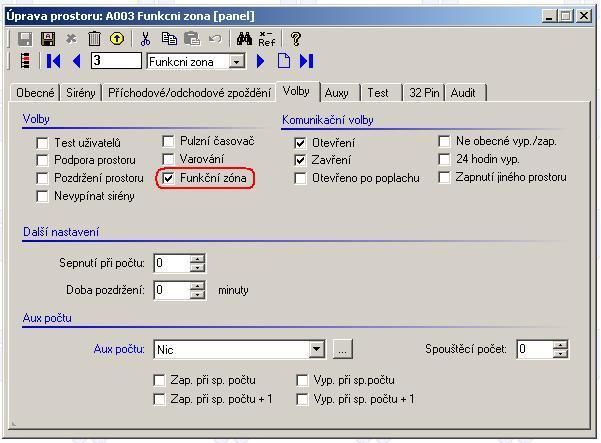Go to the last record arrow

pos(306,61)
